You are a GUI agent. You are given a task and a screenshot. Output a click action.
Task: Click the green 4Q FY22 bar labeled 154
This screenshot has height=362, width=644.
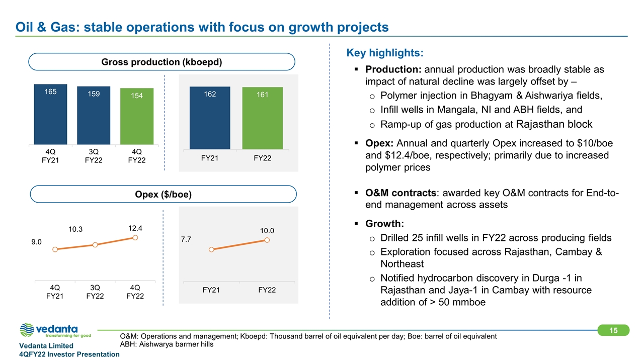tap(137, 117)
